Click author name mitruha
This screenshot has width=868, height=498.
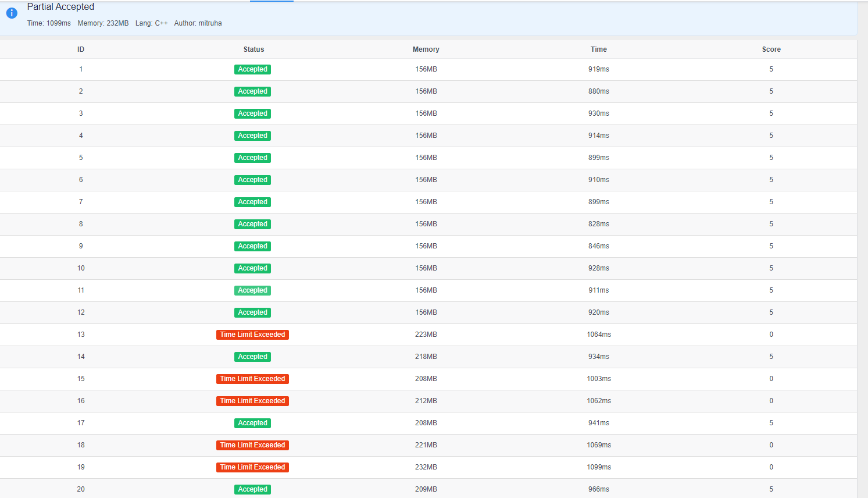(x=210, y=23)
